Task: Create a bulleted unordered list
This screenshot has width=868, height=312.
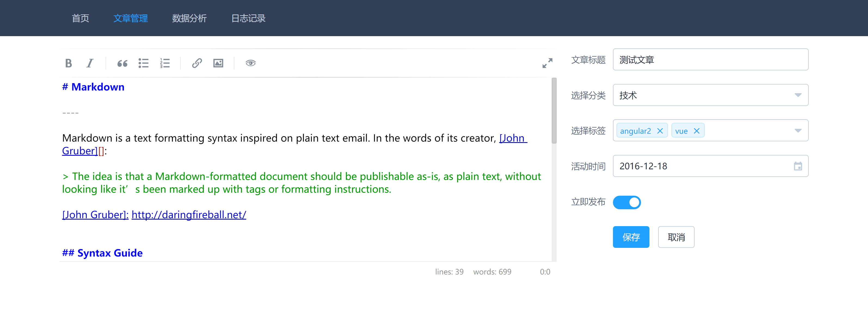Action: tap(143, 63)
